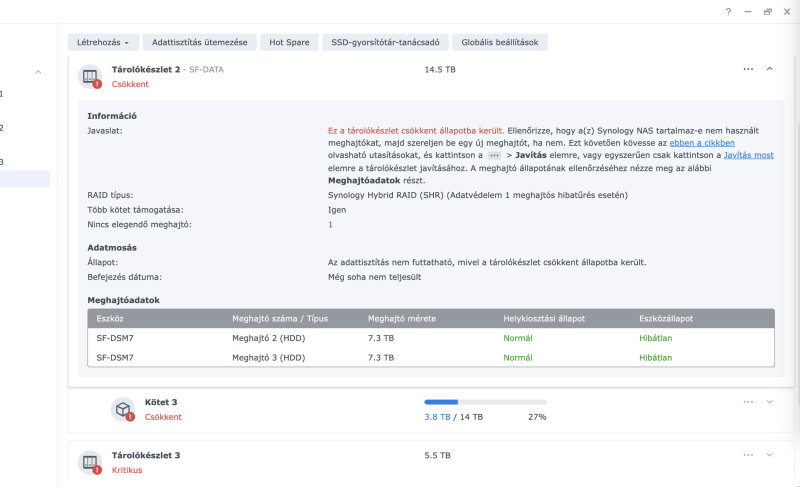Expand the Kötet 3 details
Image resolution: width=800 pixels, height=487 pixels.
pos(769,401)
